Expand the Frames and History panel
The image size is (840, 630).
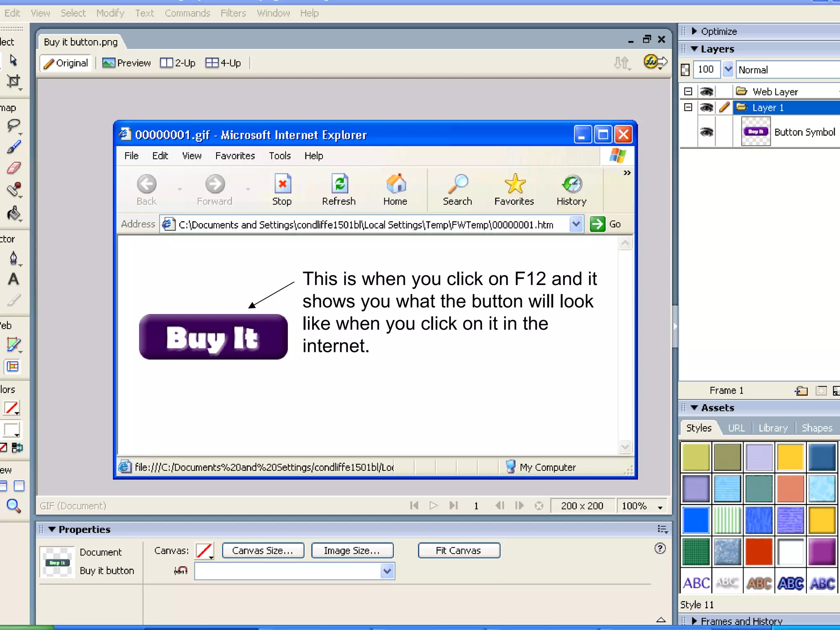click(x=694, y=621)
